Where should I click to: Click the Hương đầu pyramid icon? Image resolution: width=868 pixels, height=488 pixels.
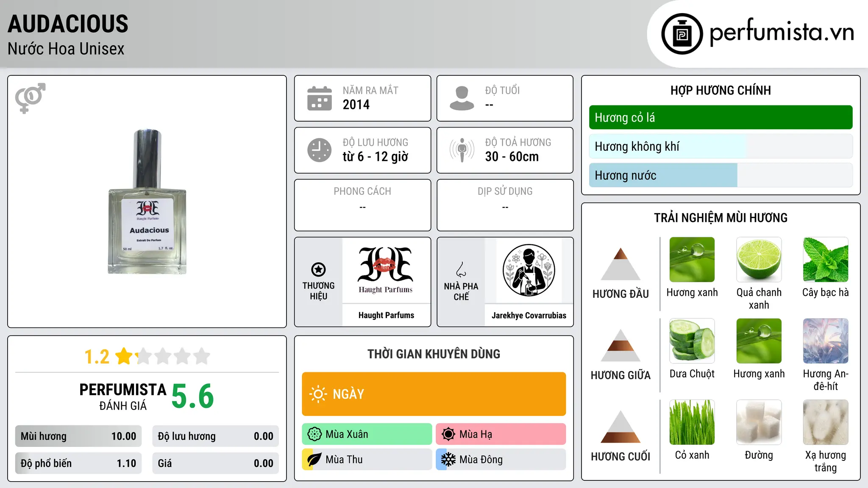click(x=620, y=264)
